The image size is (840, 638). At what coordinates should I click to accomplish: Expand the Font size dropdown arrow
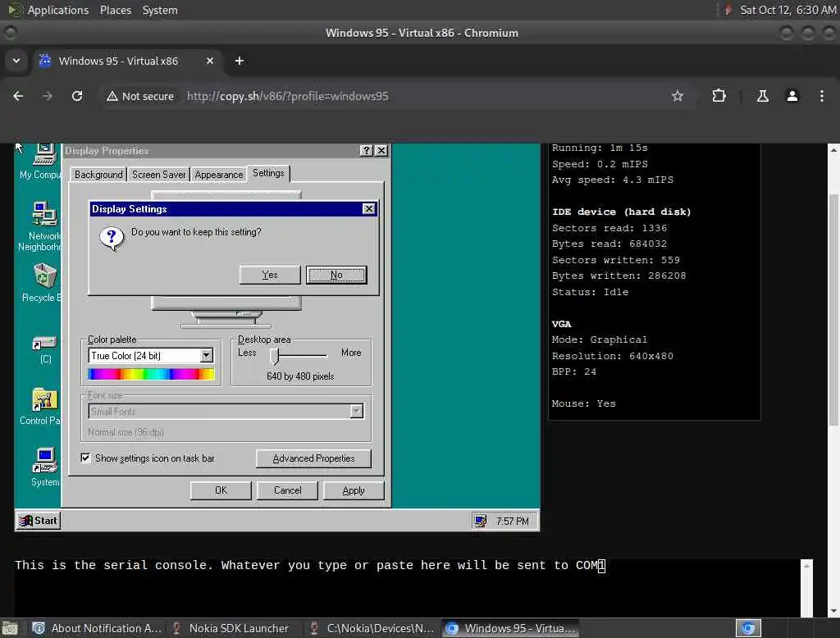356,411
